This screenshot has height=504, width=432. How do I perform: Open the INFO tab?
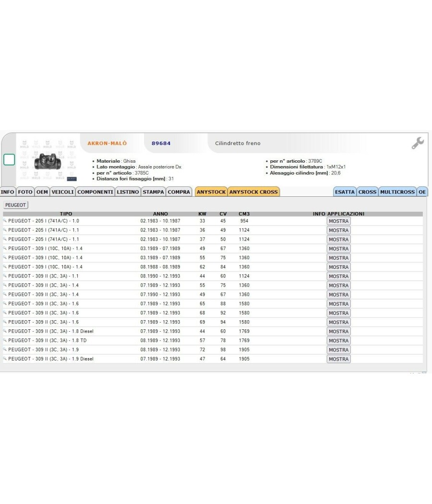click(x=7, y=192)
